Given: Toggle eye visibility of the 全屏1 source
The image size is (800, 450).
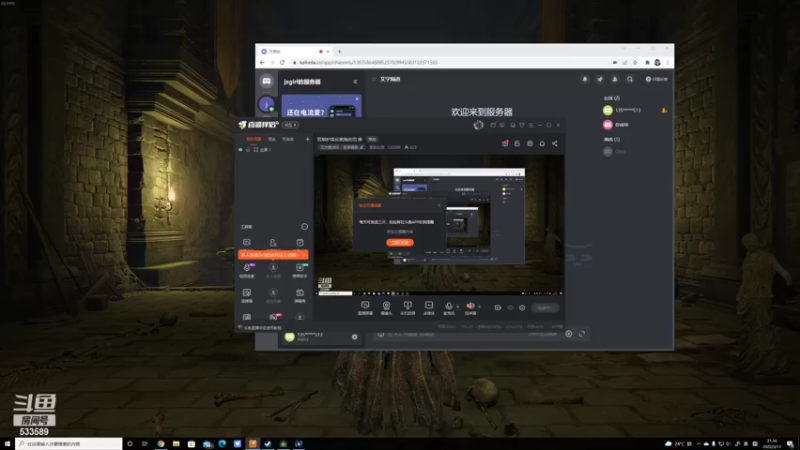Looking at the screenshot, I should pos(240,150).
